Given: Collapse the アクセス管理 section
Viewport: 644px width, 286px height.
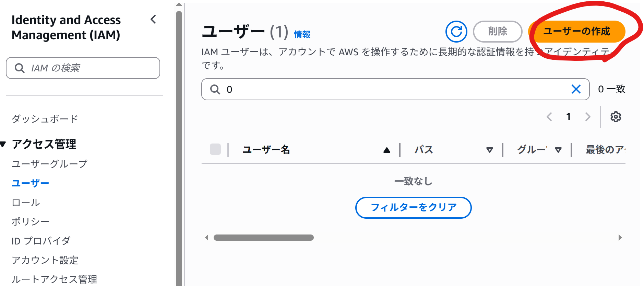Looking at the screenshot, I should [x=3, y=144].
